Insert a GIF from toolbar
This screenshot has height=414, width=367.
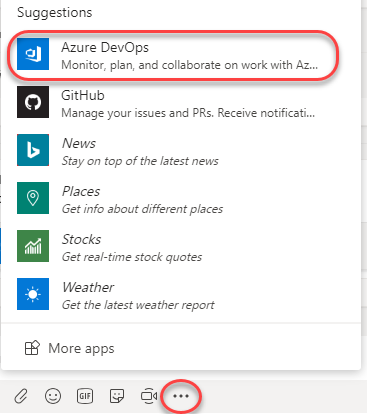tap(85, 396)
